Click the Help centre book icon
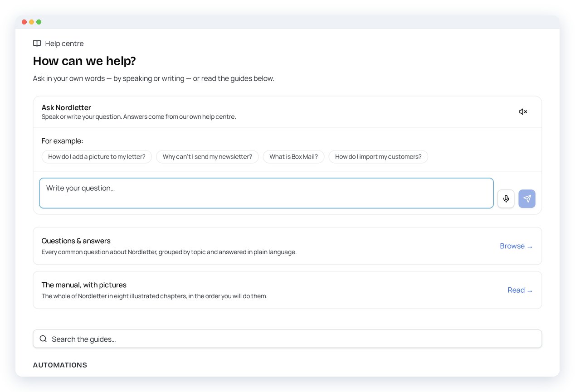The width and height of the screenshot is (575, 392). (37, 44)
